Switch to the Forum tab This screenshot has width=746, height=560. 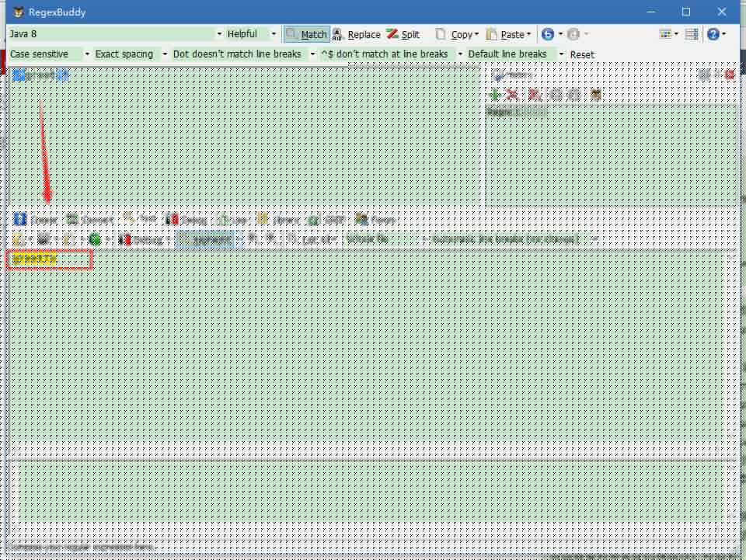point(375,220)
